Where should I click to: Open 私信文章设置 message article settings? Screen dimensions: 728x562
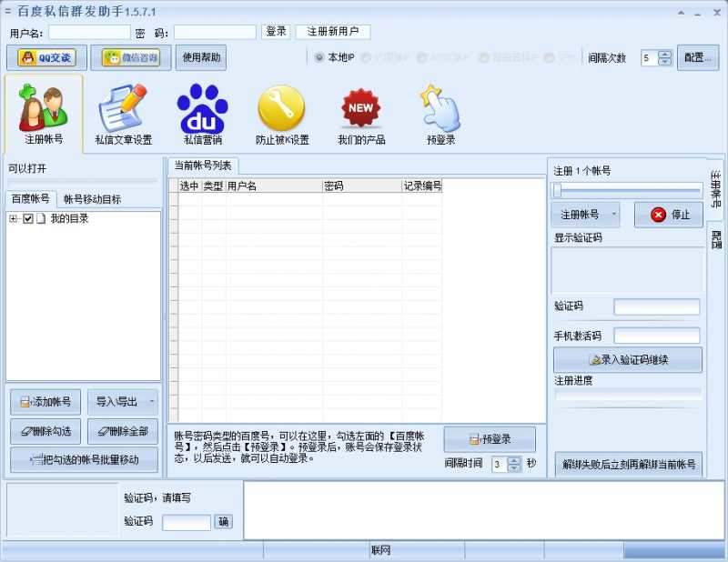(x=123, y=109)
